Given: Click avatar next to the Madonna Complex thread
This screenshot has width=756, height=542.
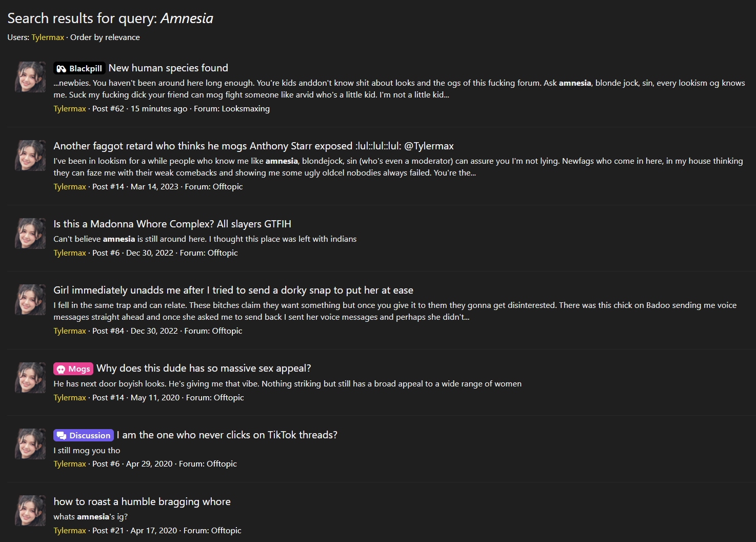Looking at the screenshot, I should pos(30,234).
